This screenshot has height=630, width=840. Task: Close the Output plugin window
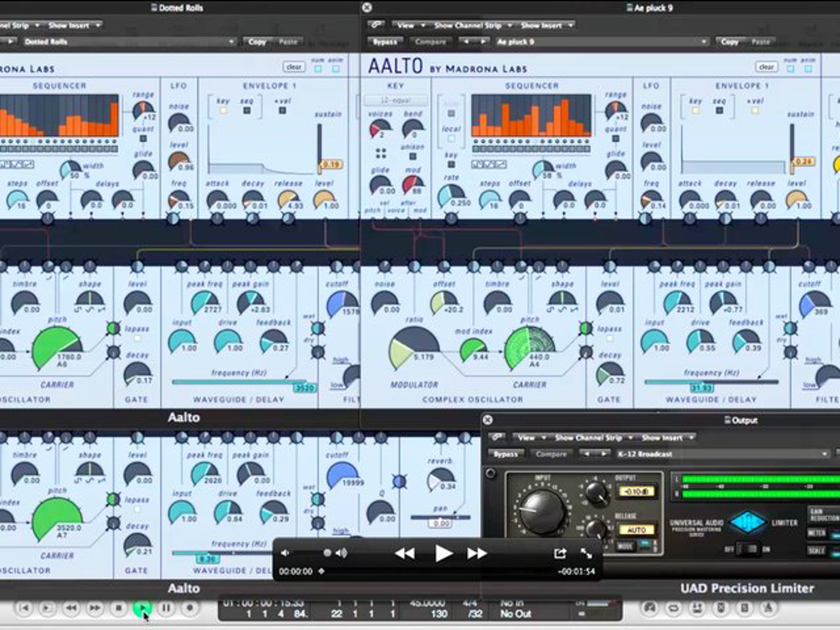tap(488, 420)
